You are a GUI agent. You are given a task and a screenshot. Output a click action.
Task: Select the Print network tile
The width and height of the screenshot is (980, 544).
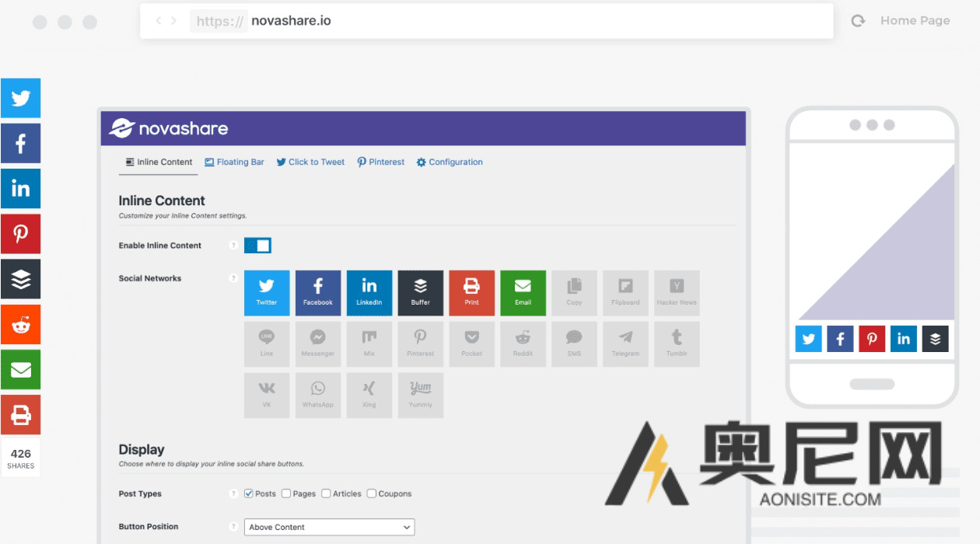(472, 293)
